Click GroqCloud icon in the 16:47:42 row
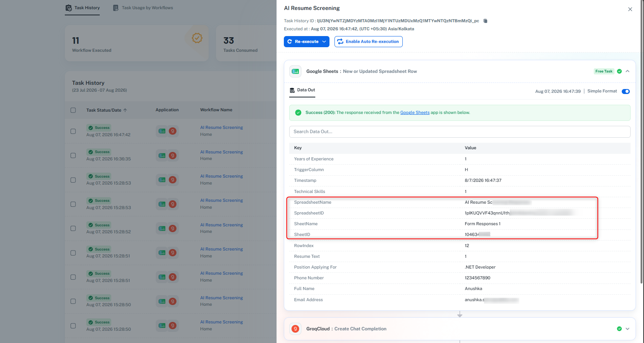The image size is (644, 343). [173, 131]
